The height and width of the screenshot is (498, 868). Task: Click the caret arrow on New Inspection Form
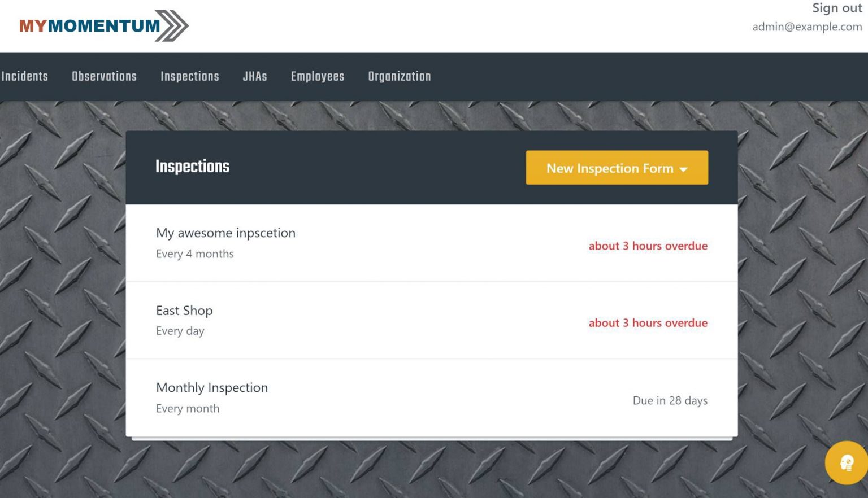(x=683, y=169)
